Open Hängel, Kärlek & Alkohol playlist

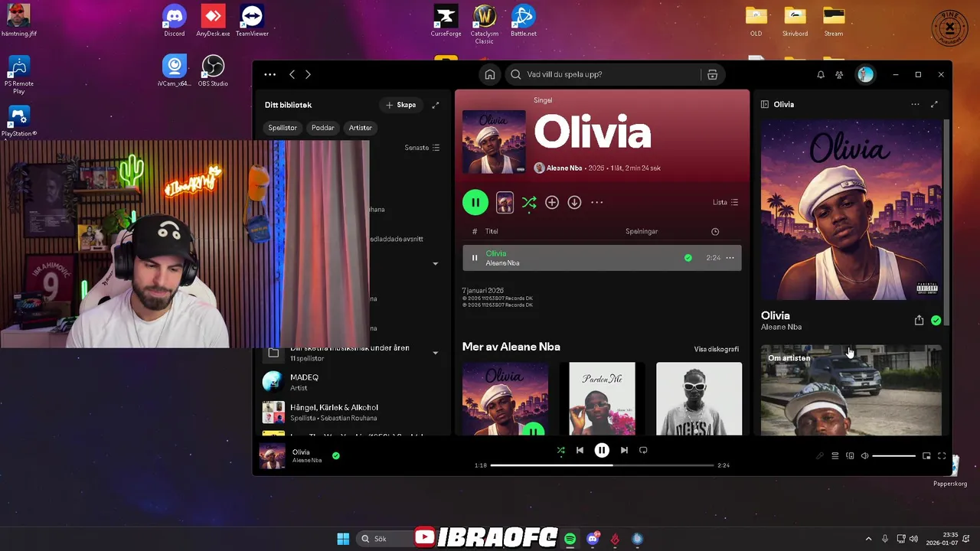[x=352, y=412]
